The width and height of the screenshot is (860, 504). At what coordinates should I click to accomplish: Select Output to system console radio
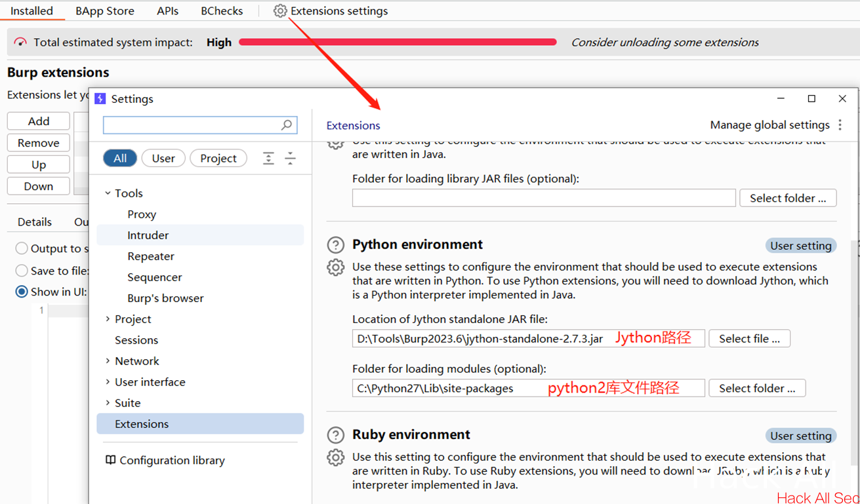tap(22, 248)
